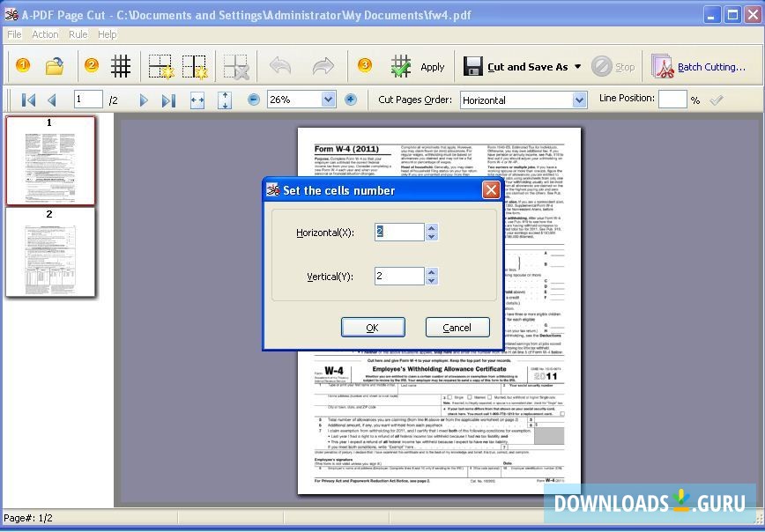Viewport: 765px width, 532px height.
Task: Open a PDF with the folder icon
Action: (55, 66)
